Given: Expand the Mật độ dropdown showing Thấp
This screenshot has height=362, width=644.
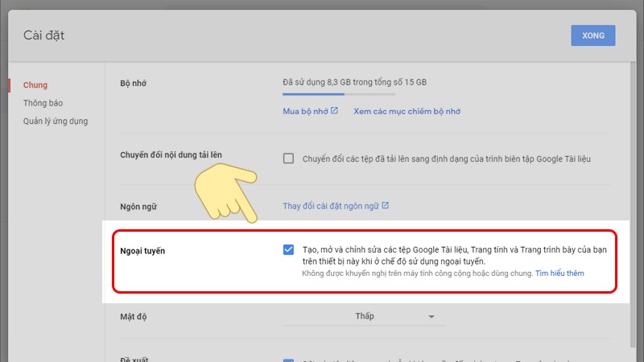Looking at the screenshot, I should [365, 316].
